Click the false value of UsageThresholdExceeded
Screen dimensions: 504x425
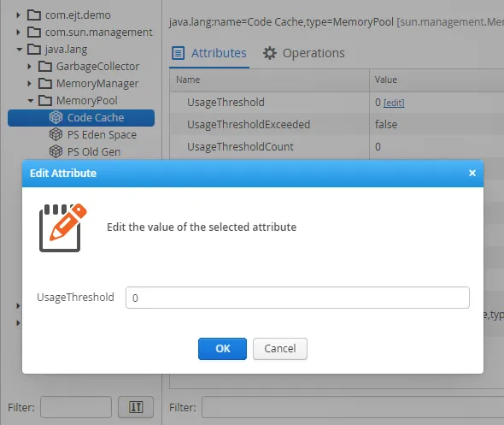[x=386, y=125]
